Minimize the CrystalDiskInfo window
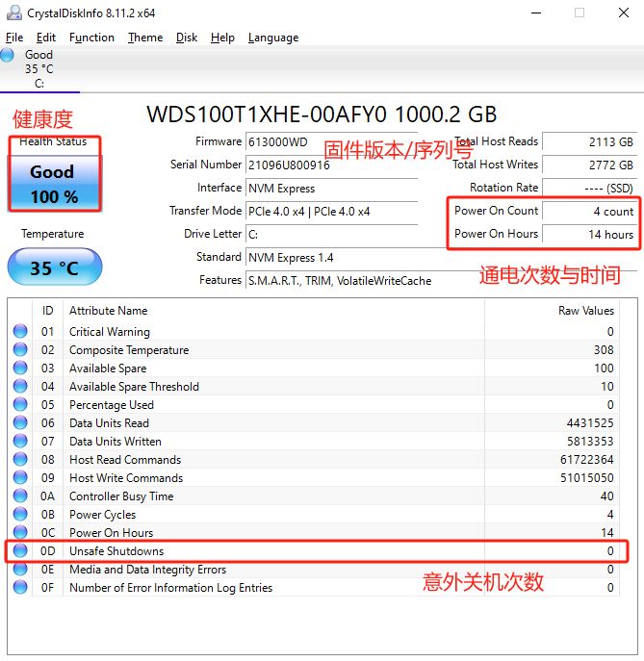This screenshot has width=644, height=661. pos(536,13)
